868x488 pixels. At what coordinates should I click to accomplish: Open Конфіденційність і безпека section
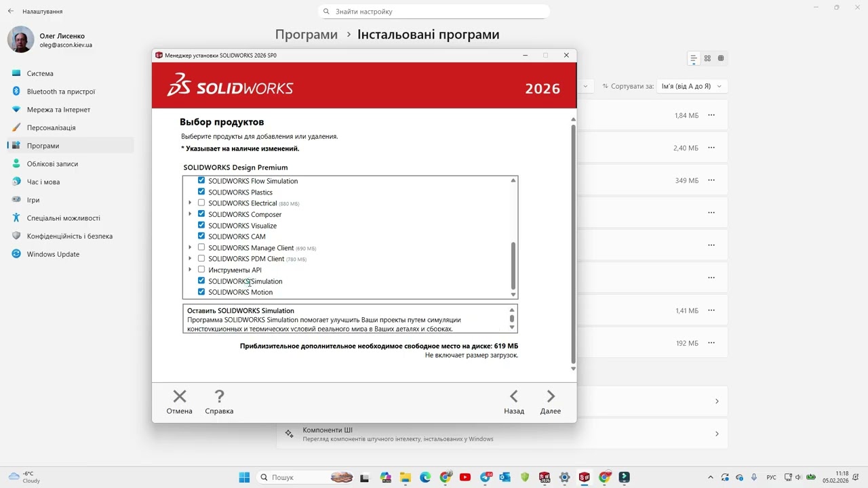point(70,236)
